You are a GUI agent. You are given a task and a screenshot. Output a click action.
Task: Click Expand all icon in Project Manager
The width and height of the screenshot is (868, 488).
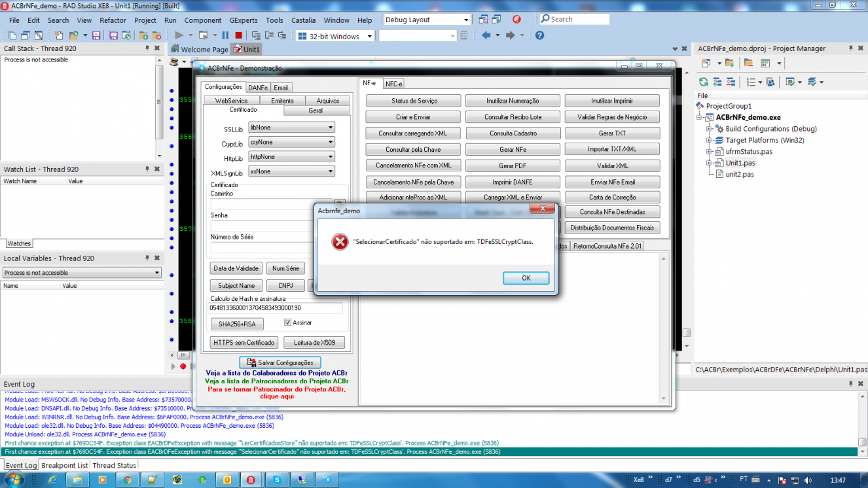[717, 82]
